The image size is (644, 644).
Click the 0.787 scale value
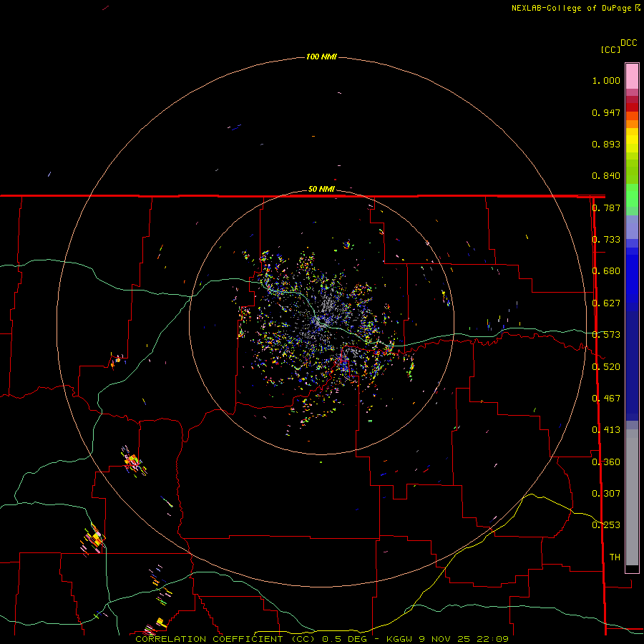click(x=606, y=208)
